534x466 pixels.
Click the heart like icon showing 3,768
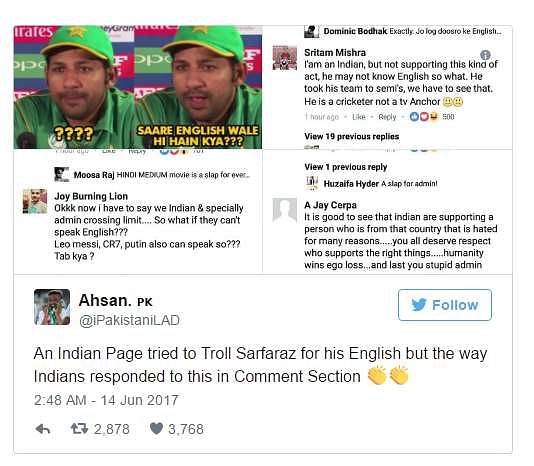156,429
